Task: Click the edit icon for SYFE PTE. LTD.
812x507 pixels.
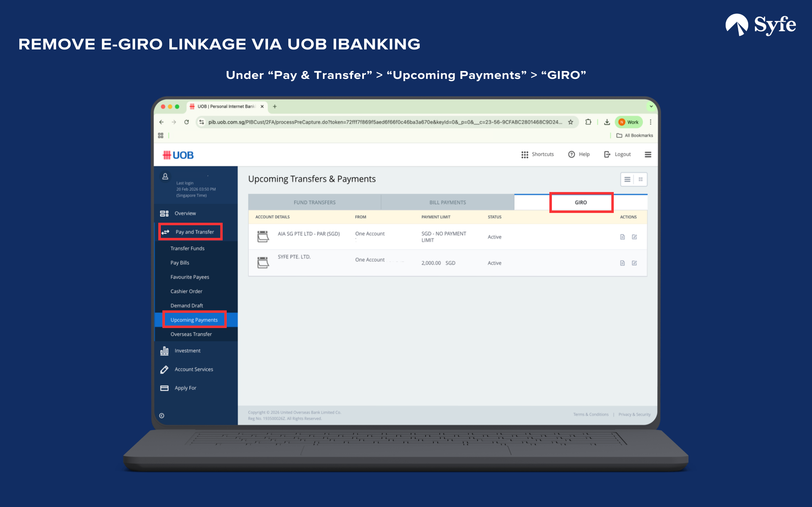Action: pos(634,263)
